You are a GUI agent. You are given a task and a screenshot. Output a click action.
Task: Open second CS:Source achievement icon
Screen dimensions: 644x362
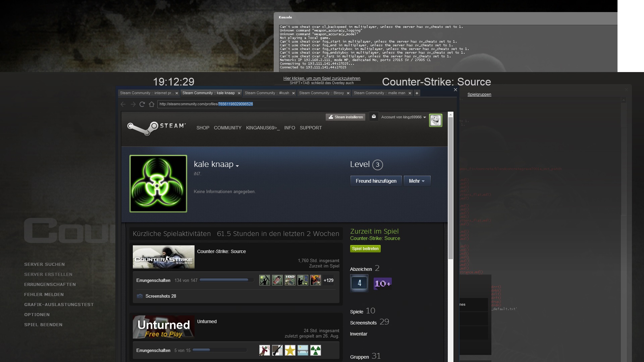277,280
